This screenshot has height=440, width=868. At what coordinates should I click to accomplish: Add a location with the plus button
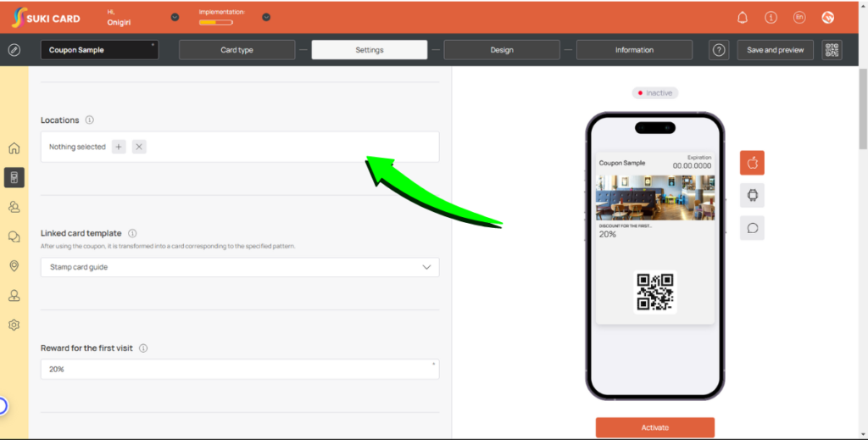(119, 147)
